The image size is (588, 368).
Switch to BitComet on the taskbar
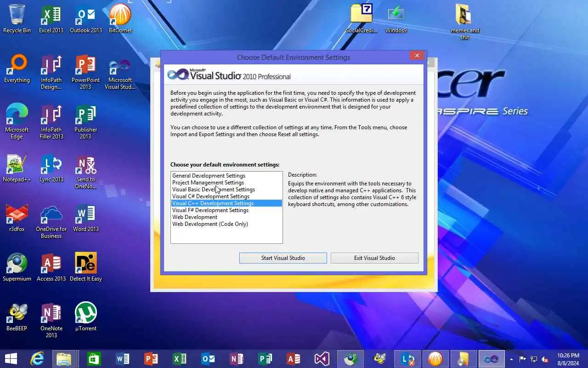click(x=435, y=359)
